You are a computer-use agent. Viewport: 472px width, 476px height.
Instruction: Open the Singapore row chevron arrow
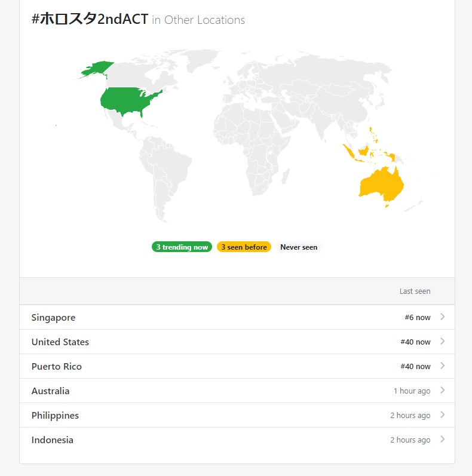[x=443, y=317]
